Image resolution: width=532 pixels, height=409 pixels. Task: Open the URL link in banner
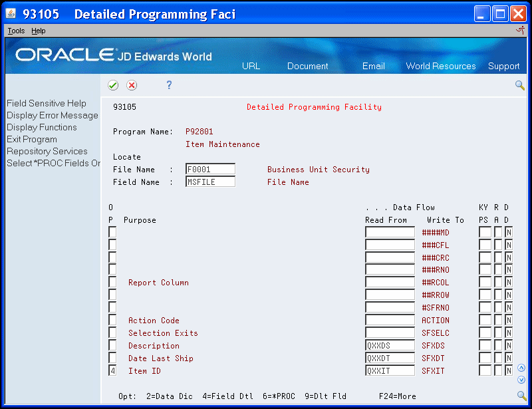tap(251, 66)
